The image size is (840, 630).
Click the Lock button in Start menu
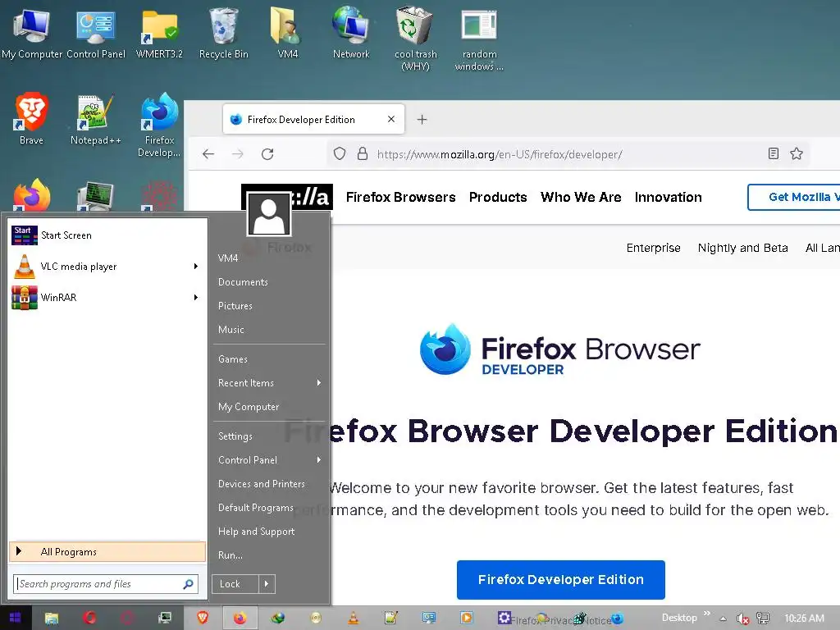[x=235, y=584]
